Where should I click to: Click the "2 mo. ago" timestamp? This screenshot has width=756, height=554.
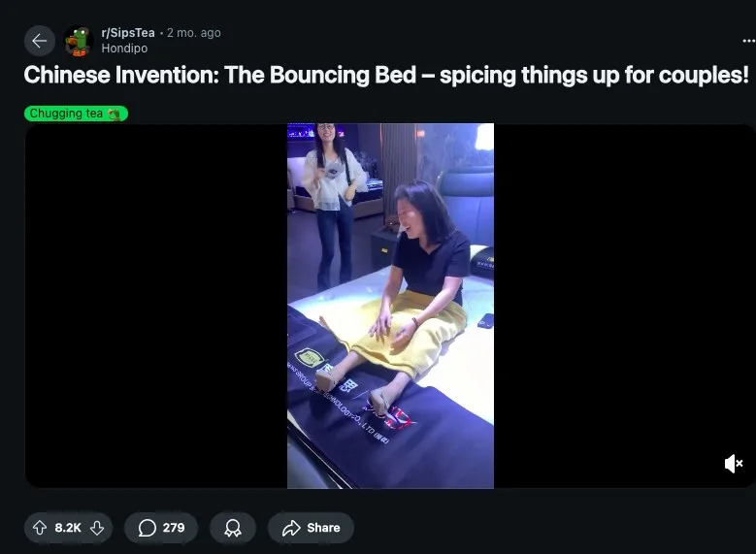pos(194,33)
